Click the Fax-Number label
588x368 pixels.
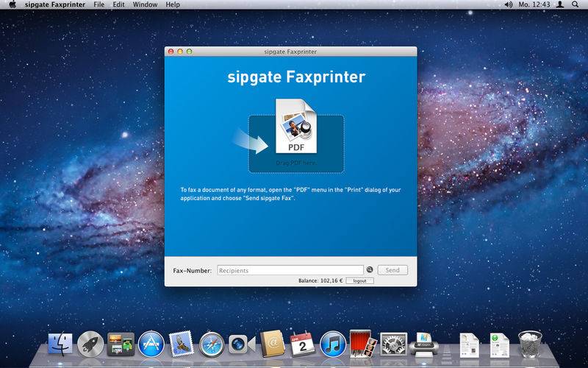pyautogui.click(x=192, y=270)
